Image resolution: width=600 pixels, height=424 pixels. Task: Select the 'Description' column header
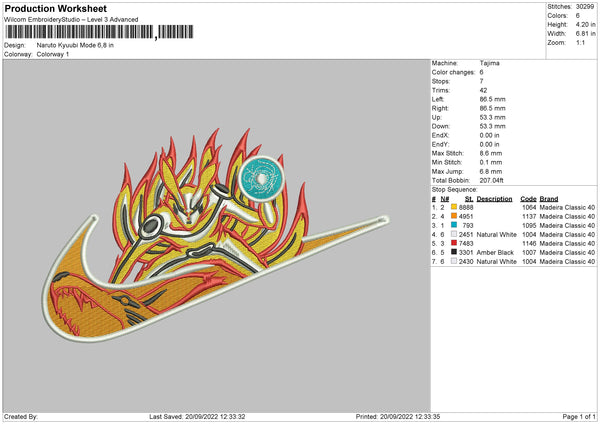tap(494, 199)
